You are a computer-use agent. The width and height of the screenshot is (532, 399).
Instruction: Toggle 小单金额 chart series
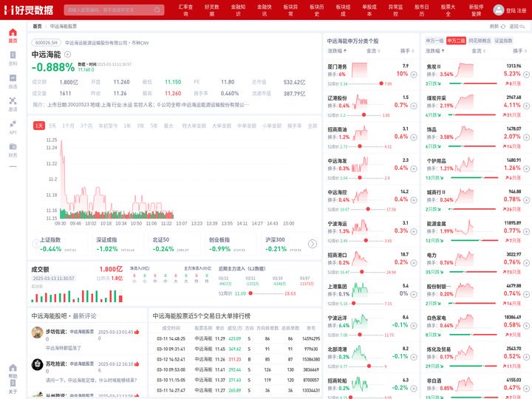[x=272, y=126]
